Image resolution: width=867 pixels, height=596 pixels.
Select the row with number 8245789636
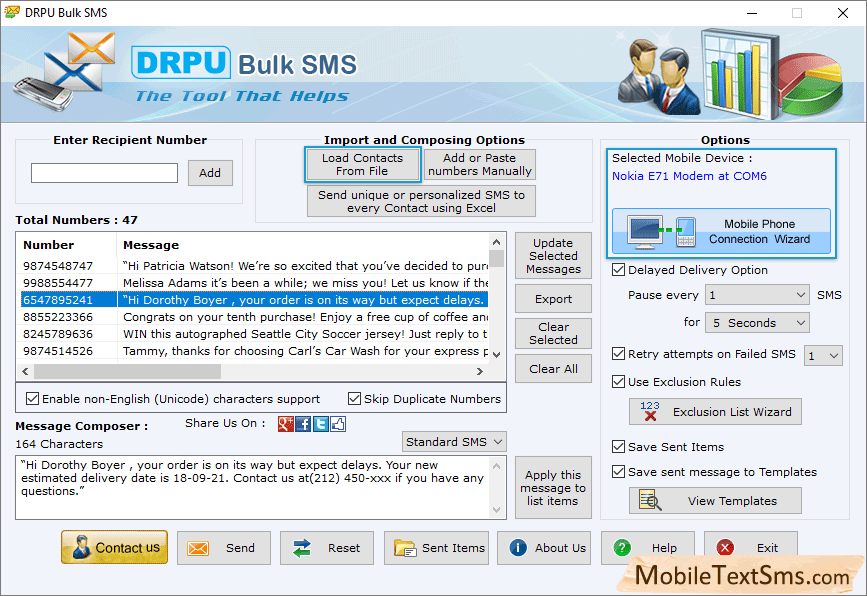254,334
